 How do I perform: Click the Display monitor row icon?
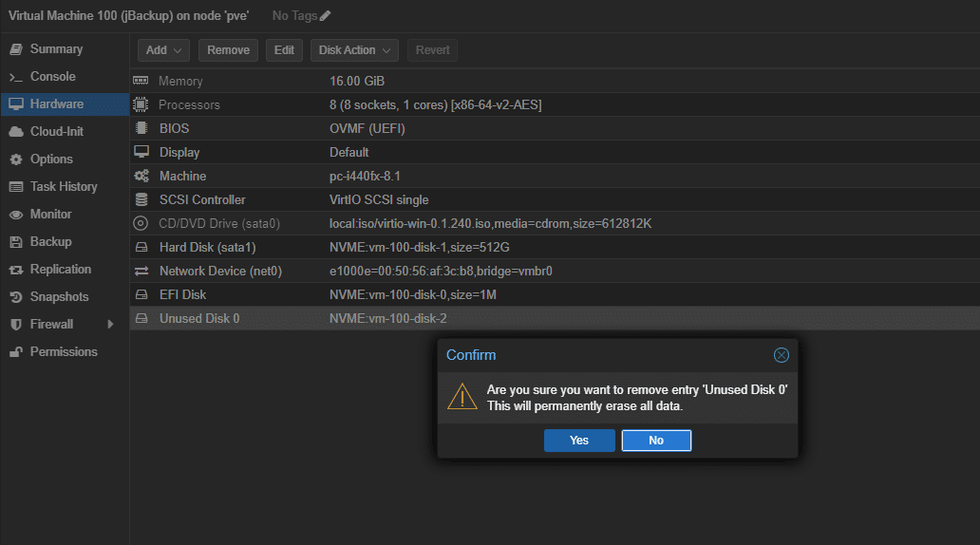click(141, 152)
